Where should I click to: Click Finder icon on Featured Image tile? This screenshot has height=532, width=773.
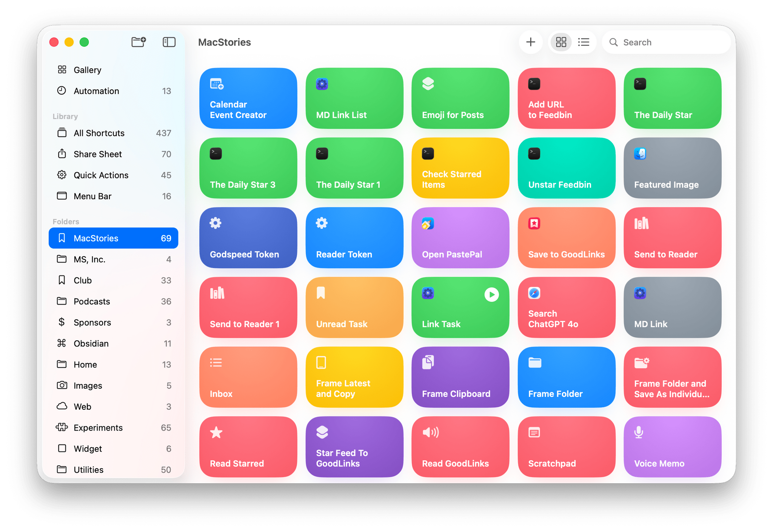point(640,154)
